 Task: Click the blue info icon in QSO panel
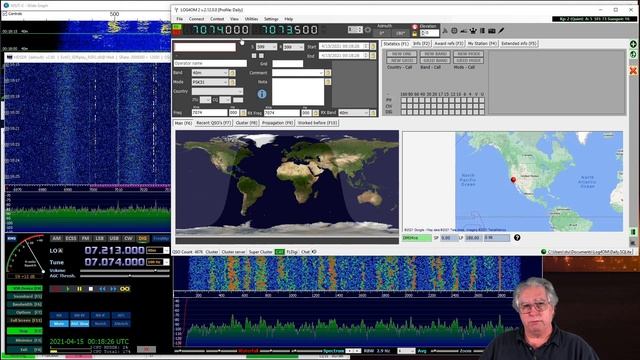coord(262,94)
